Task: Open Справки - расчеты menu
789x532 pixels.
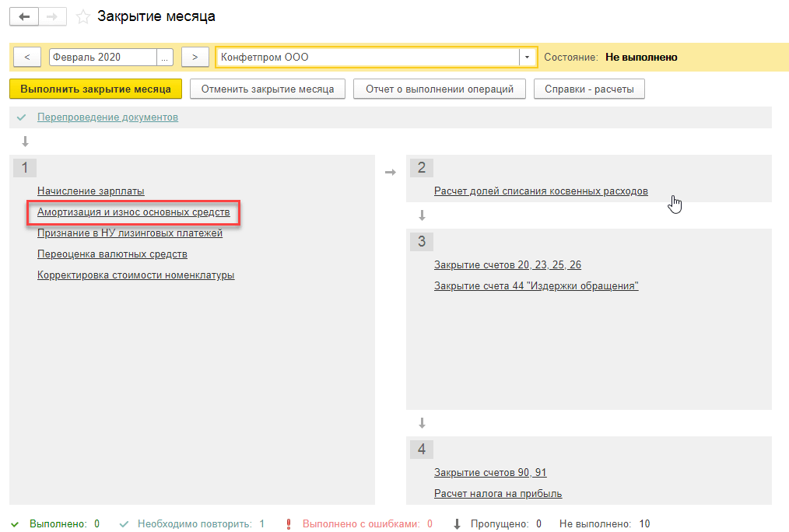Action: [589, 89]
